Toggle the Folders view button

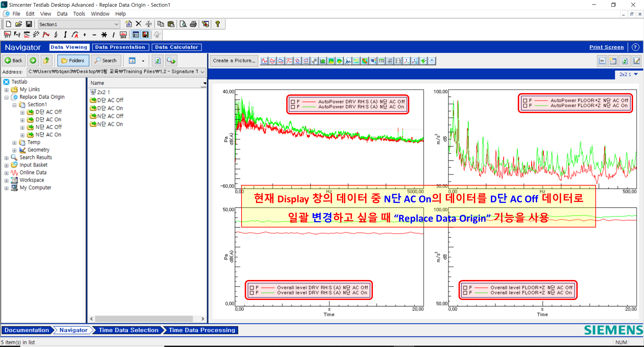click(x=73, y=60)
